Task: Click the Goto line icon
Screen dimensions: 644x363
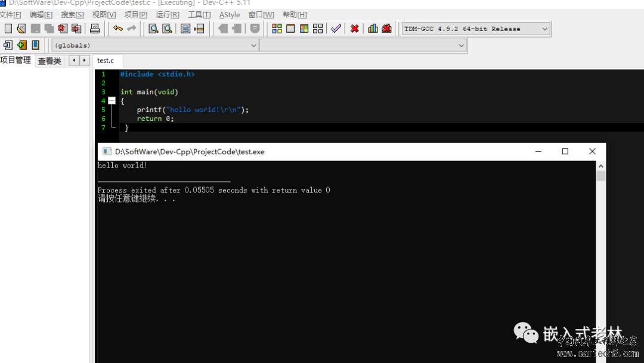Action: pos(200,29)
